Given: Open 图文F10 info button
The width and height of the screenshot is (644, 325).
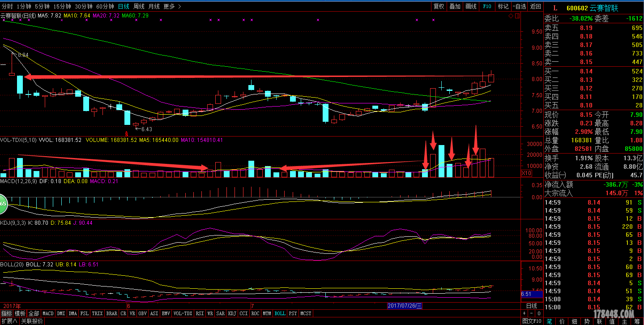Looking at the screenshot, I should pos(532,321).
